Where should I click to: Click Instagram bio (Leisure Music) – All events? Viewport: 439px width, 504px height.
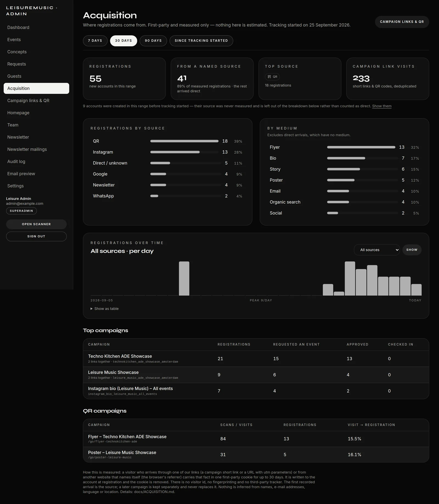(x=130, y=389)
